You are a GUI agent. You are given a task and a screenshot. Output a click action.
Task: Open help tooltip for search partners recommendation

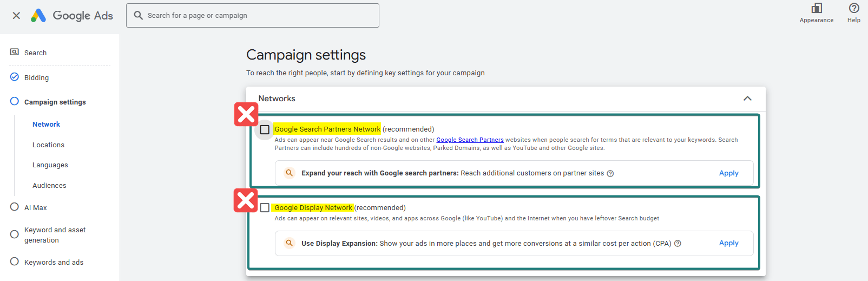click(x=610, y=174)
